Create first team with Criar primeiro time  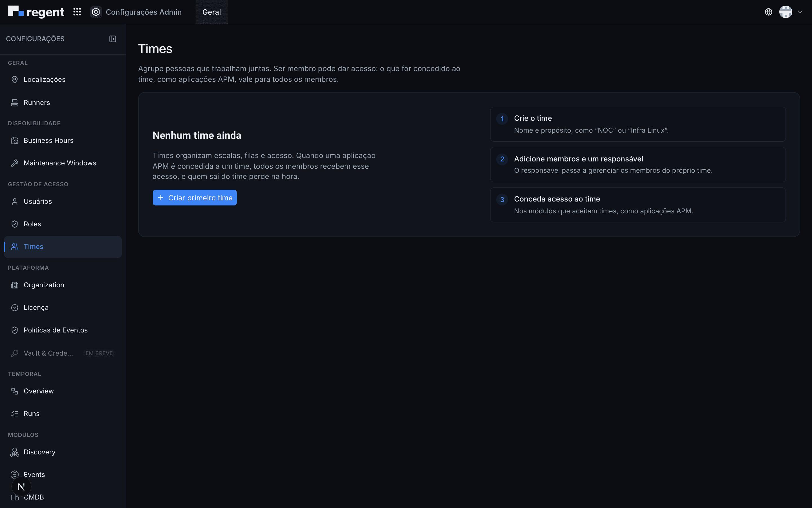tap(195, 198)
